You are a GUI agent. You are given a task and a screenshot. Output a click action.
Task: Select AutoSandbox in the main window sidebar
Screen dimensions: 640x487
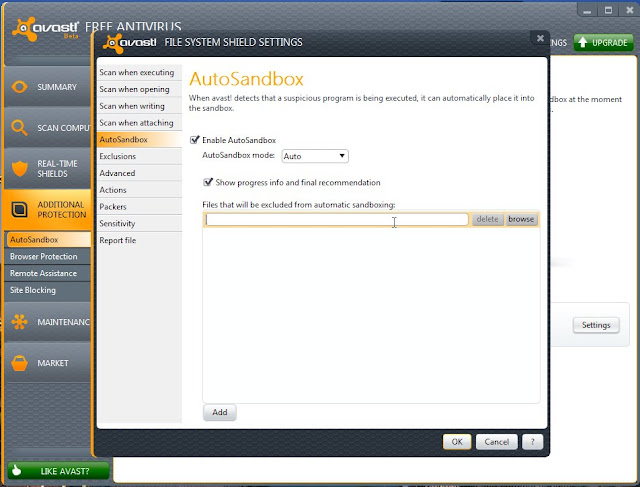[49, 240]
